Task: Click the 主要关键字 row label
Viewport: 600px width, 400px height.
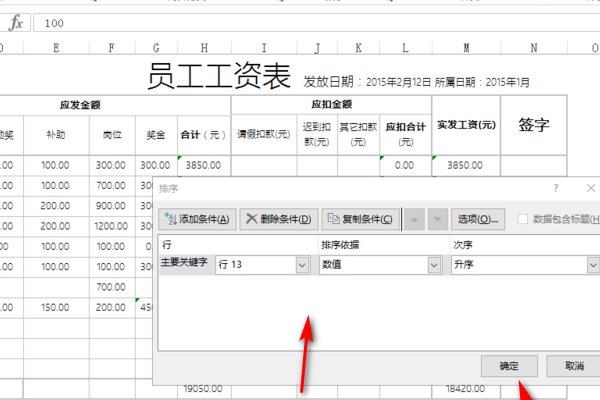Action: (184, 263)
